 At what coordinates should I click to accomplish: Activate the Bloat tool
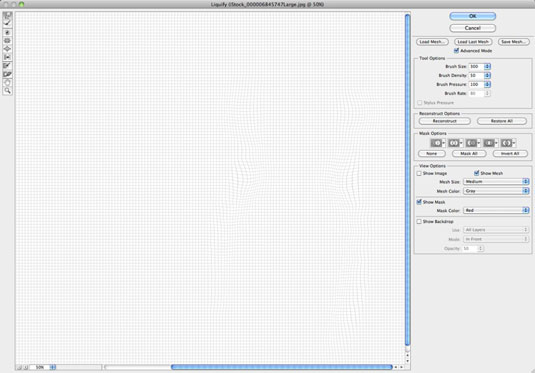[7, 49]
